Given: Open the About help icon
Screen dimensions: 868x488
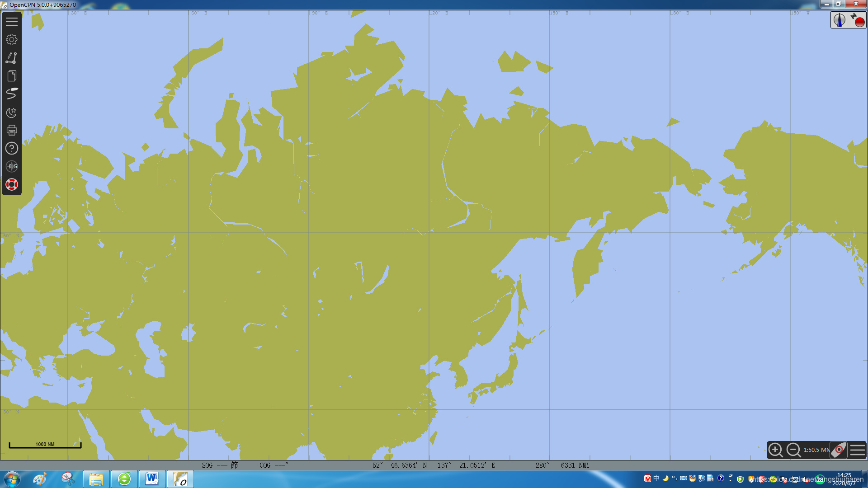Looking at the screenshot, I should point(12,148).
